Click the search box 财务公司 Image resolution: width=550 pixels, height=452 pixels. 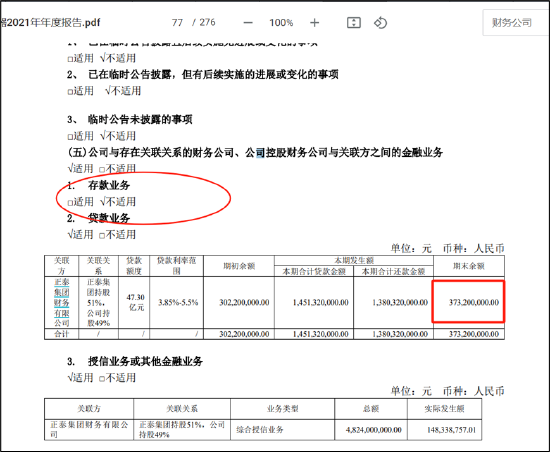click(x=516, y=23)
